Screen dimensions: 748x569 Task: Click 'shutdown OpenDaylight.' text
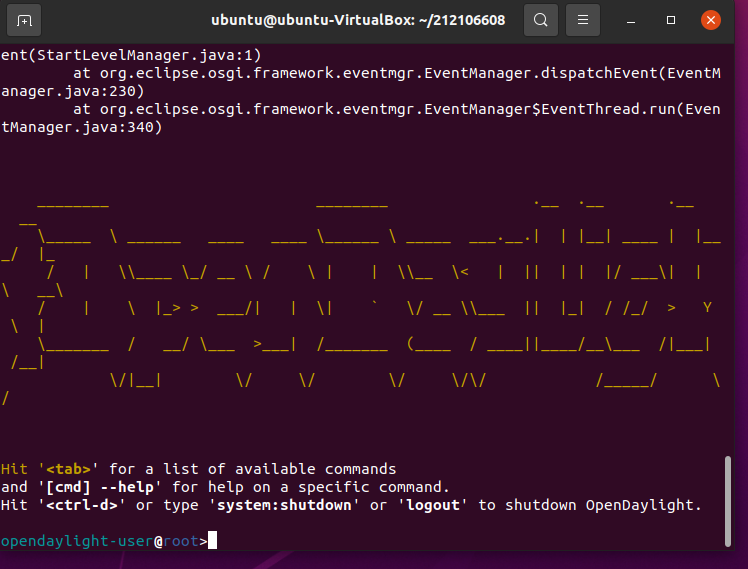pyautogui.click(x=603, y=505)
